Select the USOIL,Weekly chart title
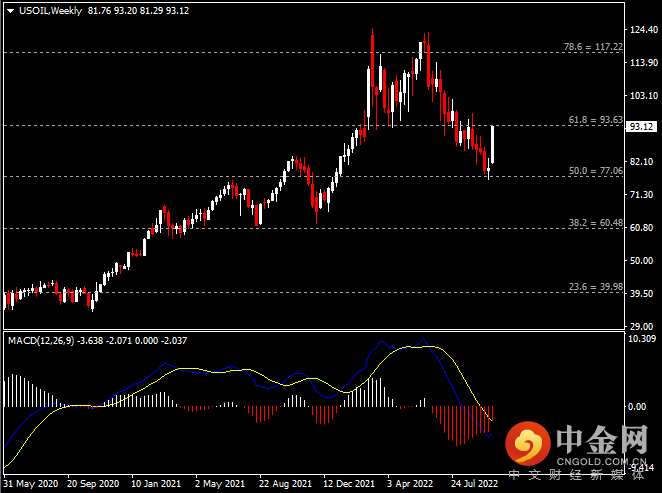Screen dimensions: 662x493 pyautogui.click(x=51, y=11)
